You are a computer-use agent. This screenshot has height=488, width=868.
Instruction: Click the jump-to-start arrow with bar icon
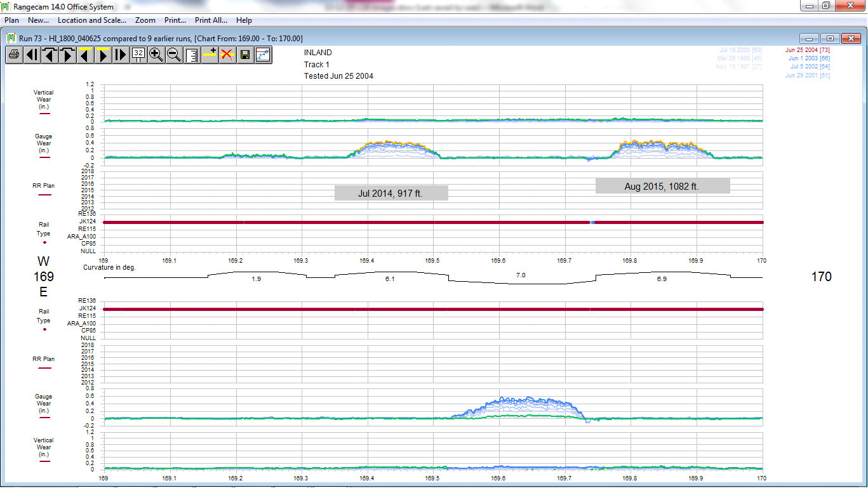[32, 55]
